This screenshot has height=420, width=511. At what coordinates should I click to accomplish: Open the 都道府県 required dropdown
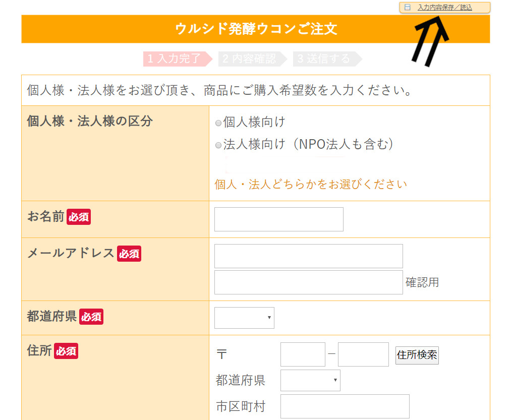pos(244,318)
